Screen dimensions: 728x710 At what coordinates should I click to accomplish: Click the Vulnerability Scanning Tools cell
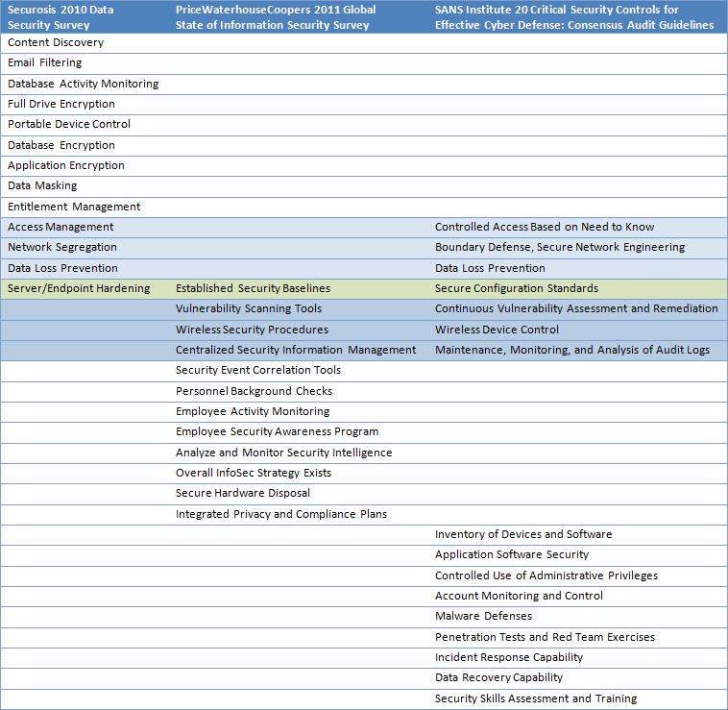tap(249, 308)
